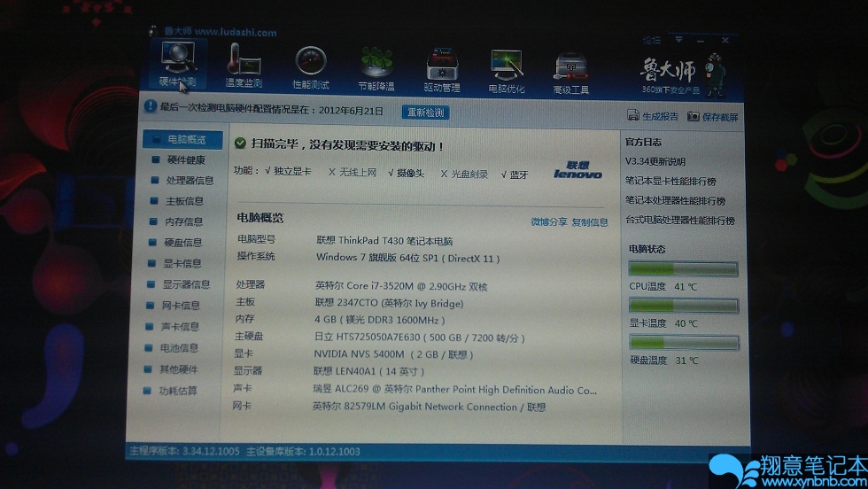
Task: Click the 显卡温度 progress bar
Action: [684, 306]
